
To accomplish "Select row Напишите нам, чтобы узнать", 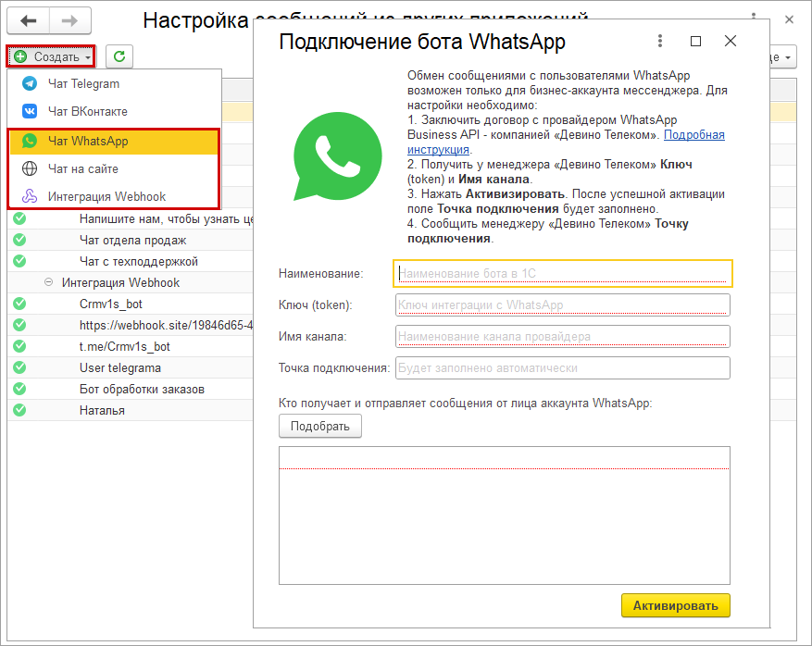I will 130,219.
